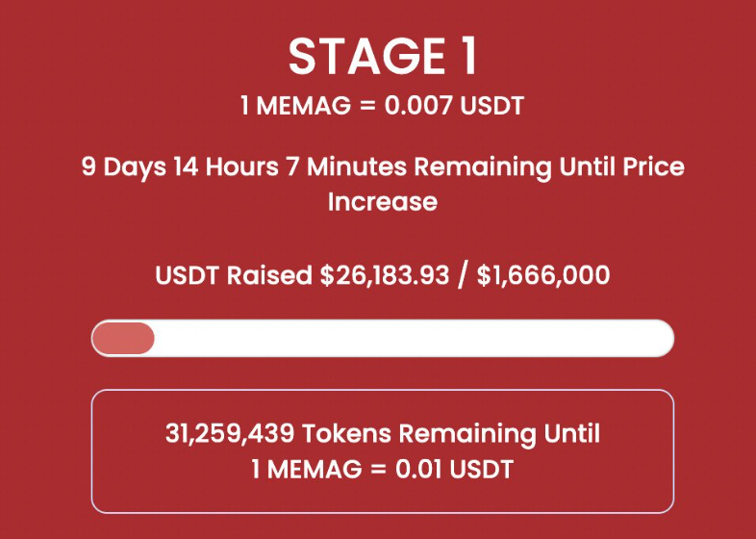Image resolution: width=756 pixels, height=539 pixels.
Task: Select the Remaining Until Price text
Action: pyautogui.click(x=549, y=167)
